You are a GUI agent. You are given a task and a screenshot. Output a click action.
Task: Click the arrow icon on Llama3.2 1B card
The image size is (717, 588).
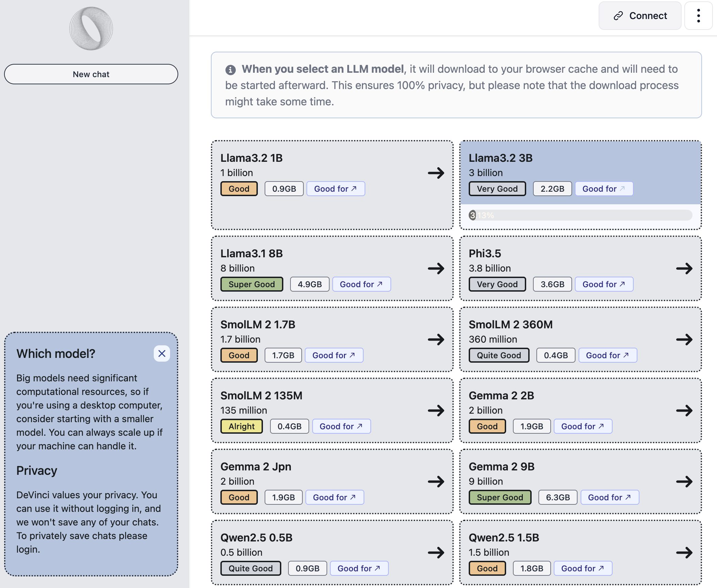436,173
